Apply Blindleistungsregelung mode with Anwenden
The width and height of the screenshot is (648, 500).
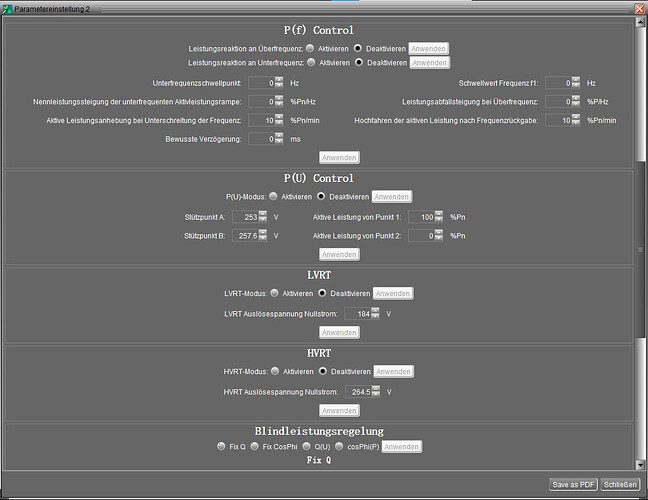pos(402,447)
